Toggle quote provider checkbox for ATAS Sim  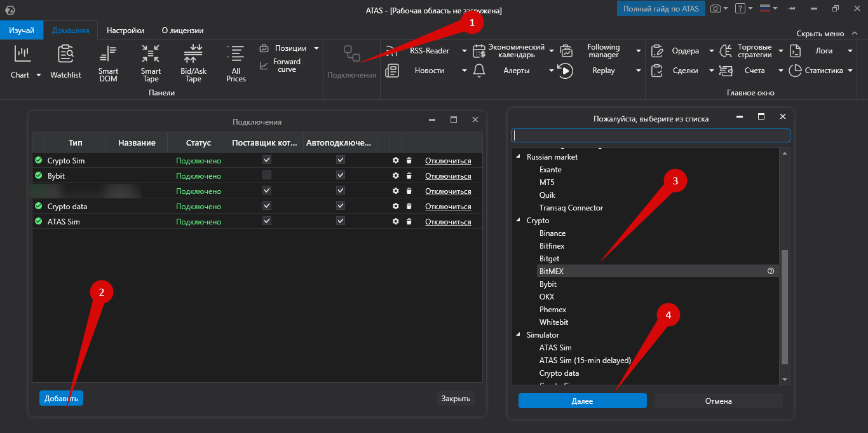267,221
